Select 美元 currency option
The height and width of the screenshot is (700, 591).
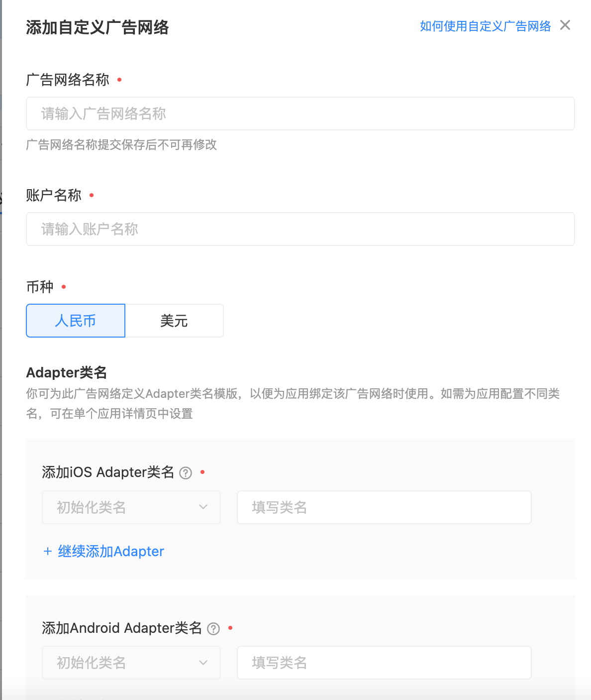(x=174, y=321)
